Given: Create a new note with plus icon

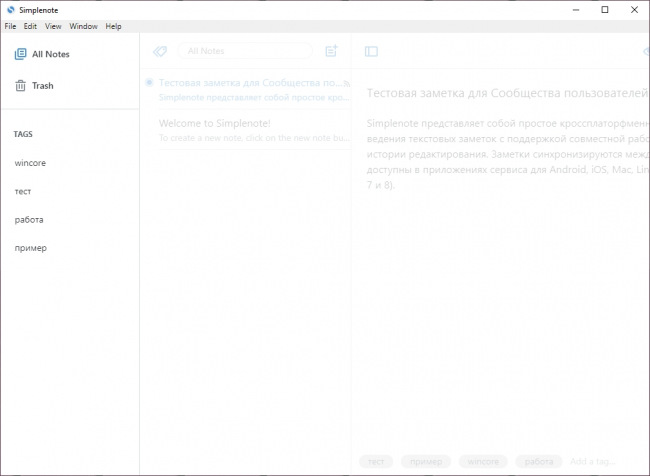Looking at the screenshot, I should pyautogui.click(x=331, y=51).
